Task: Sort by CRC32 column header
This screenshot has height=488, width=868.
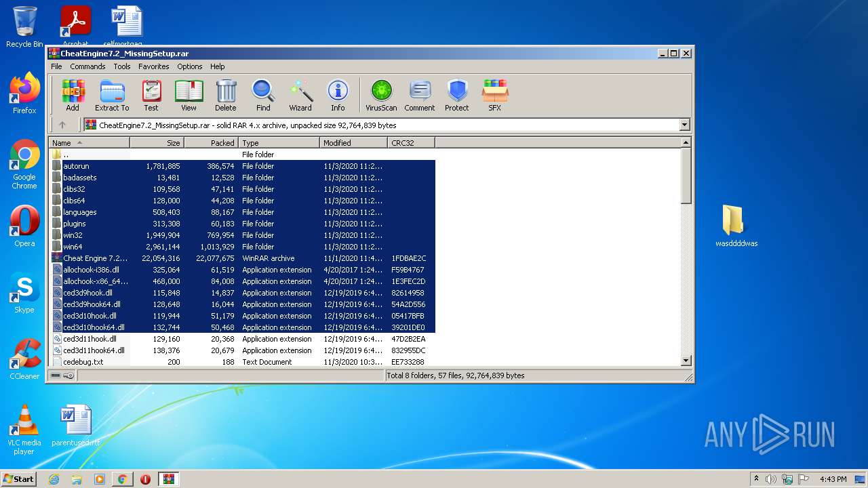Action: tap(411, 143)
